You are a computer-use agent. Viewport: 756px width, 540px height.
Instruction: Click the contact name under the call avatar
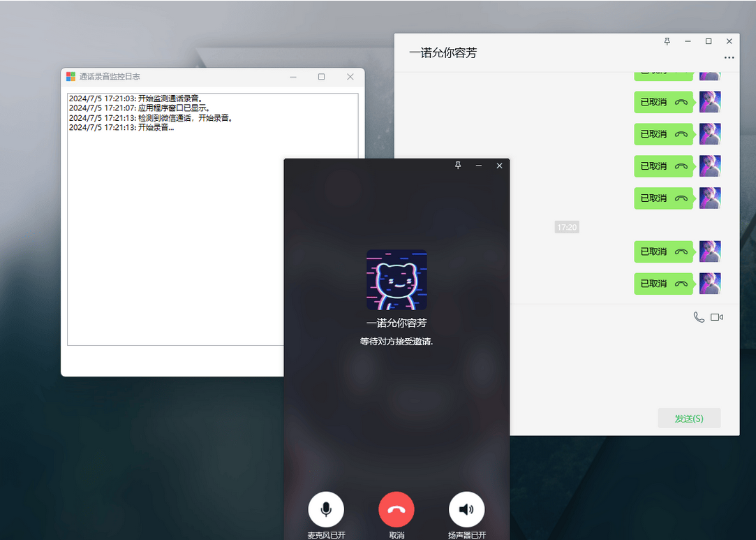[x=396, y=323]
